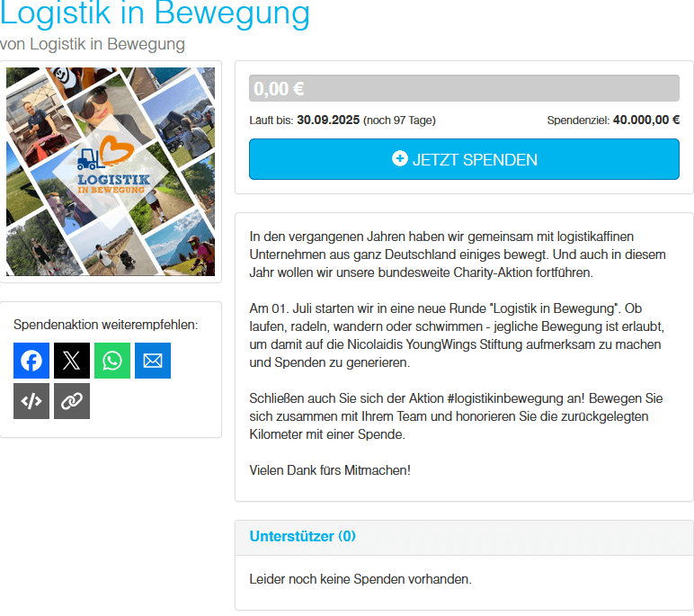The height and width of the screenshot is (616, 694).
Task: Send the campaign by email icon
Action: 153,361
